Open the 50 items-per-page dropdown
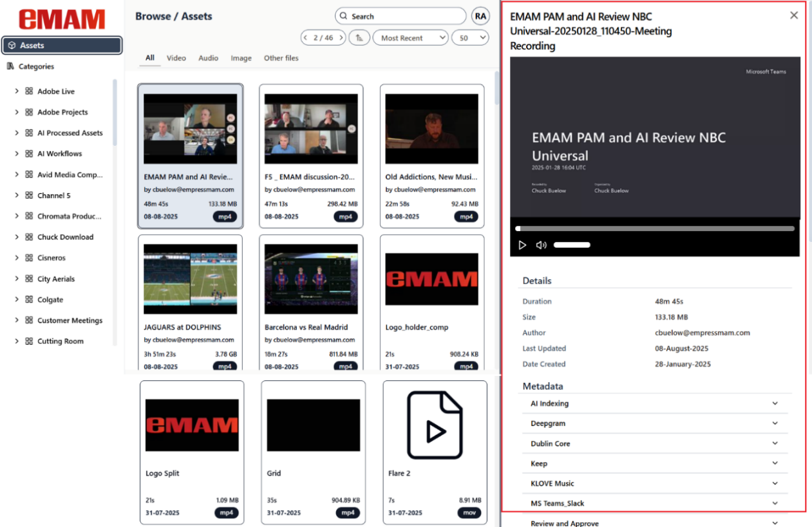 470,38
